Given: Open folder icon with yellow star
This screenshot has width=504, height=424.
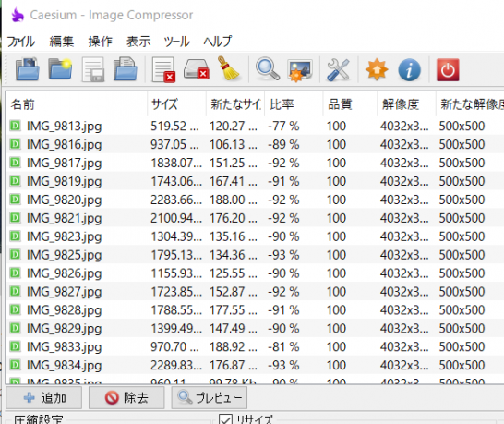Looking at the screenshot, I should pos(60,69).
